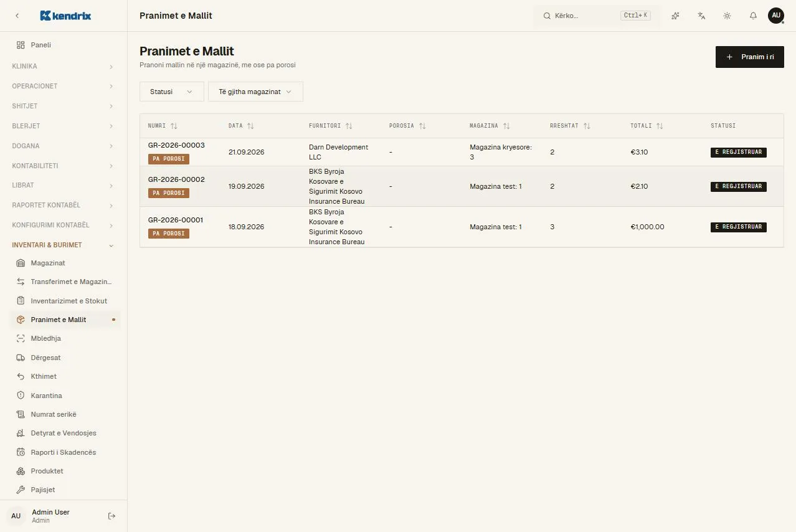
Task: Click the logout icon beside Admin User
Action: point(112,516)
